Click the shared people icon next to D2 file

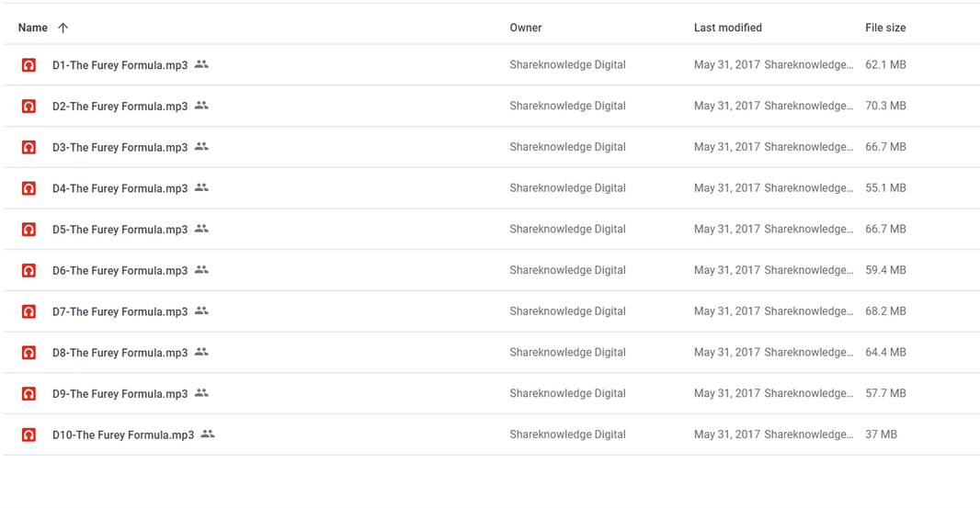(x=201, y=106)
